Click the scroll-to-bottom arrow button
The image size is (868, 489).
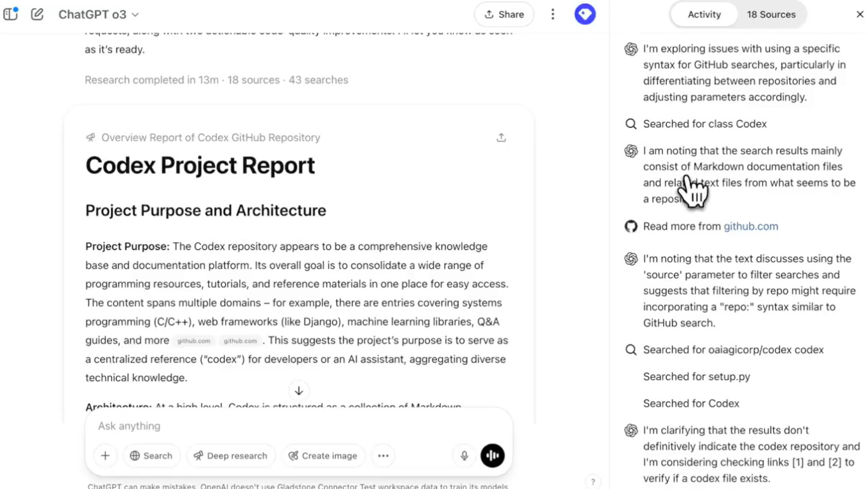pyautogui.click(x=298, y=390)
